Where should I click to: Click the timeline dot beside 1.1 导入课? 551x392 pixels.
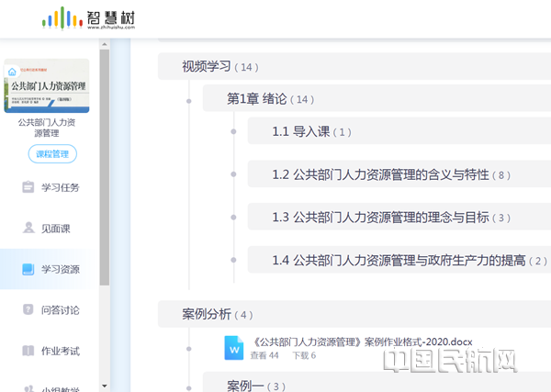(x=233, y=131)
